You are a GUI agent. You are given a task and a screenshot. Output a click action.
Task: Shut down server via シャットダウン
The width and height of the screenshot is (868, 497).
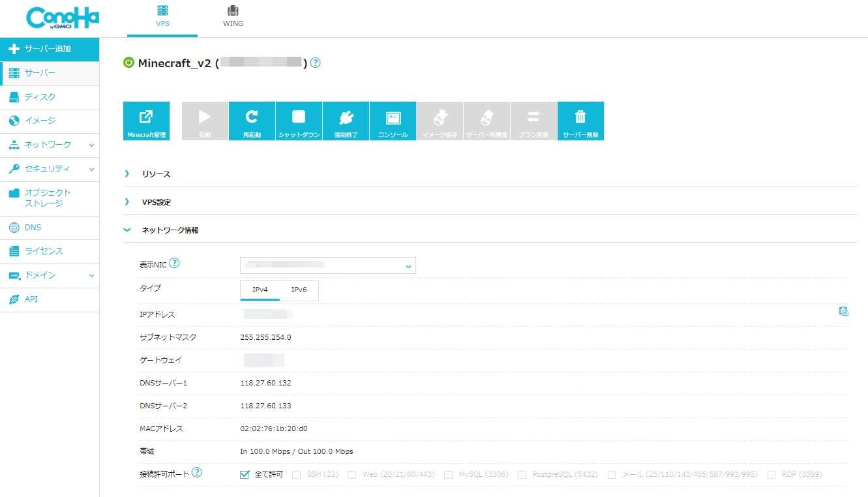click(x=299, y=121)
